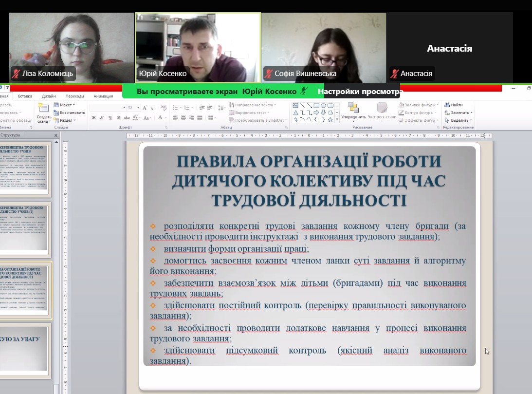Switch to the Анимация ribbon tab
The width and height of the screenshot is (532, 394).
(103, 96)
